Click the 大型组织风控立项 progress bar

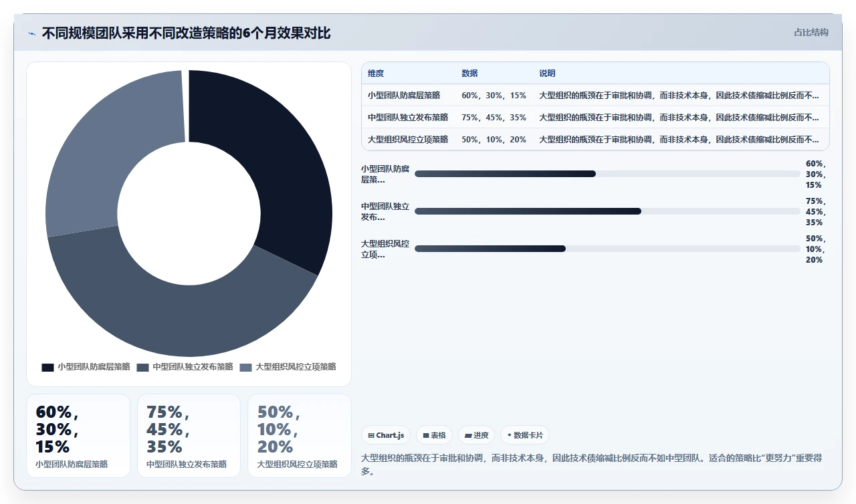click(607, 249)
